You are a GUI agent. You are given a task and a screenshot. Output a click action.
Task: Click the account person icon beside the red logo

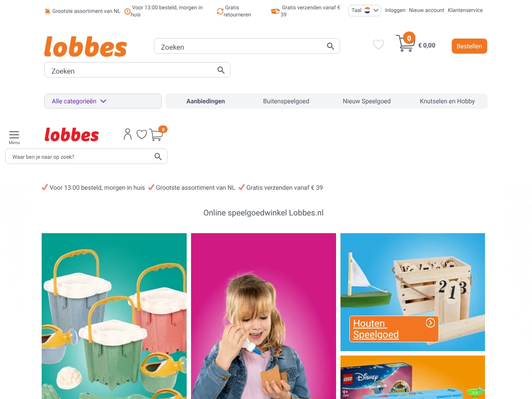click(128, 134)
